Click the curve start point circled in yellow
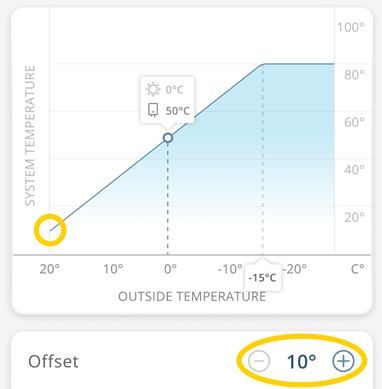Screen dimensions: 382x389 point(50,230)
